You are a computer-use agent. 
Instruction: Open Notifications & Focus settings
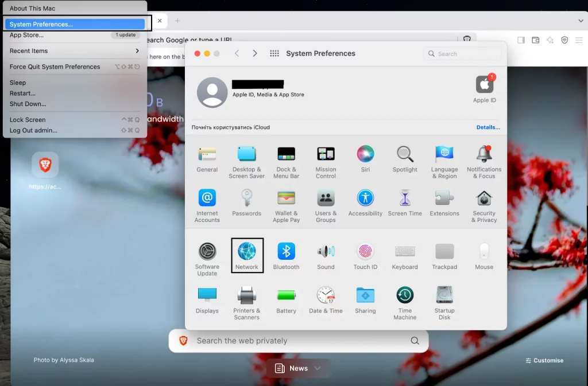click(483, 162)
